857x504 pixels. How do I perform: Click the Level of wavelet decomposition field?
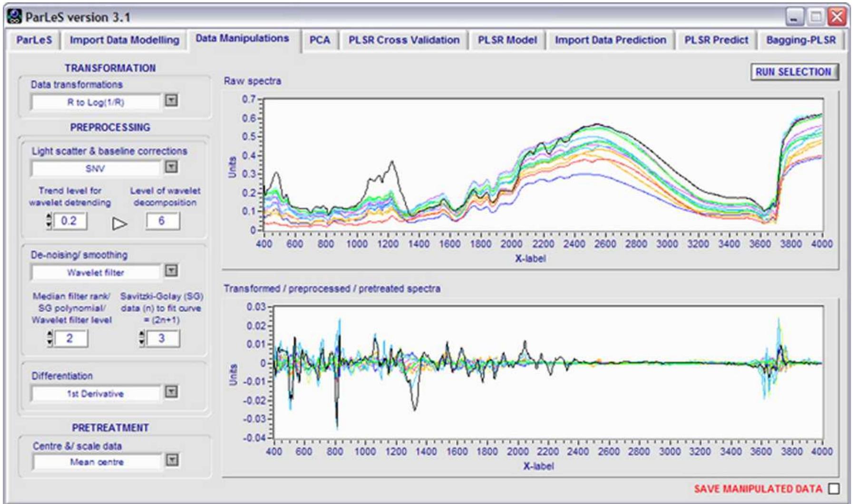(162, 221)
